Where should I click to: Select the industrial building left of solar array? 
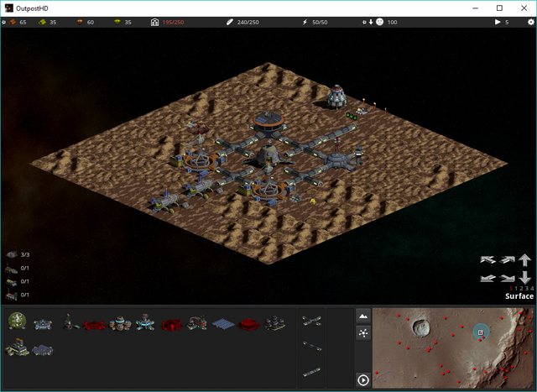196,322
